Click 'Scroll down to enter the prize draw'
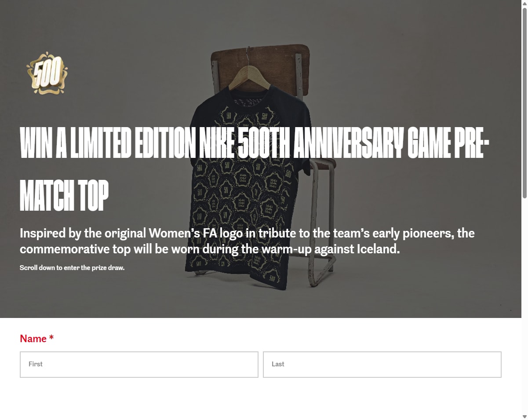528x420 pixels. [x=72, y=267]
